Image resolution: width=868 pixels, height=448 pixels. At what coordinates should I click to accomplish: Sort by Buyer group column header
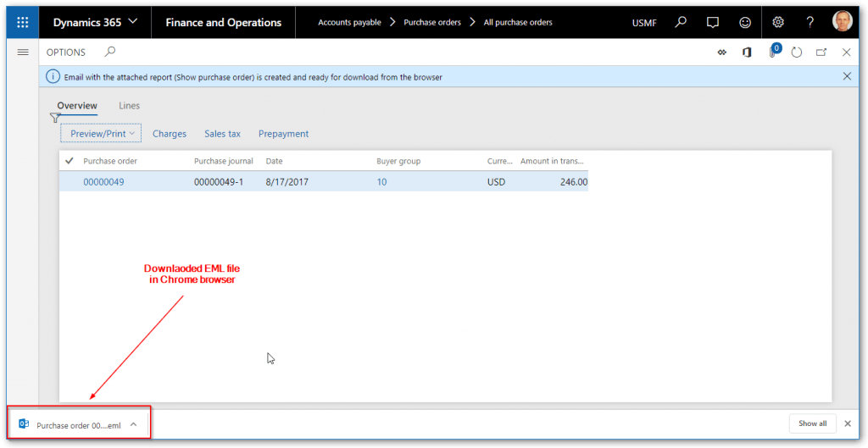[x=398, y=161]
